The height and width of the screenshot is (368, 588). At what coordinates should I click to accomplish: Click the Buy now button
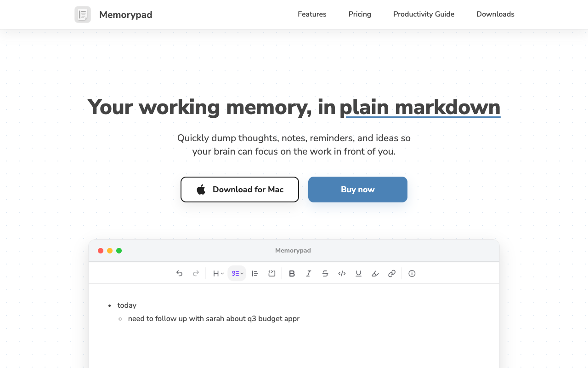(x=358, y=190)
